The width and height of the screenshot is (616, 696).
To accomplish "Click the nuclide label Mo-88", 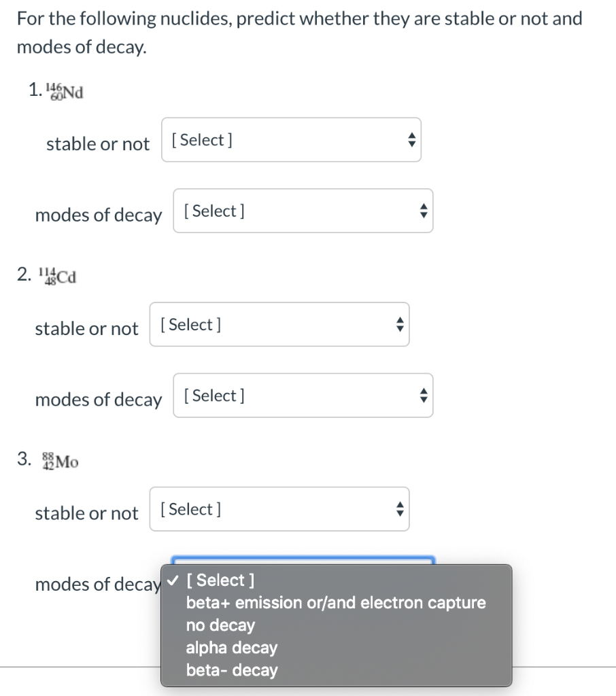I will (x=58, y=460).
